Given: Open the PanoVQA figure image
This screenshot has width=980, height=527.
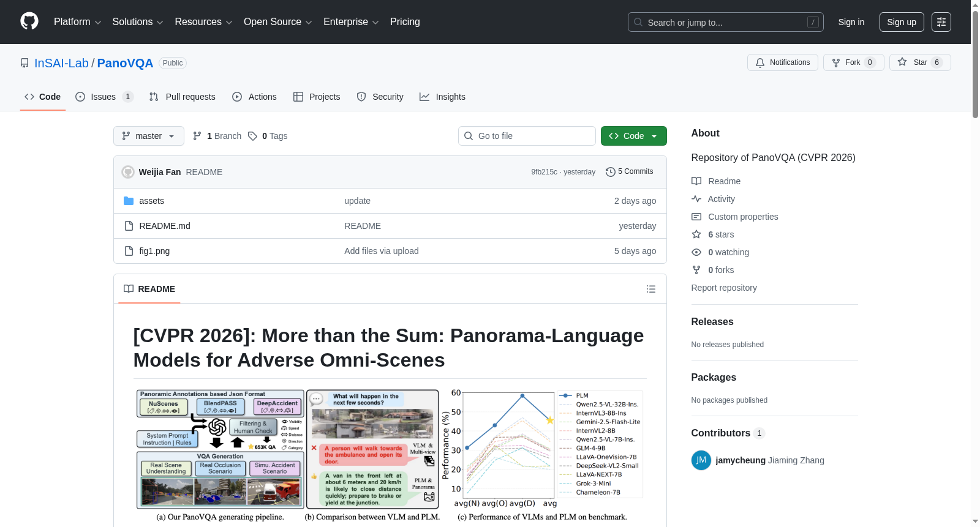Looking at the screenshot, I should [390, 456].
